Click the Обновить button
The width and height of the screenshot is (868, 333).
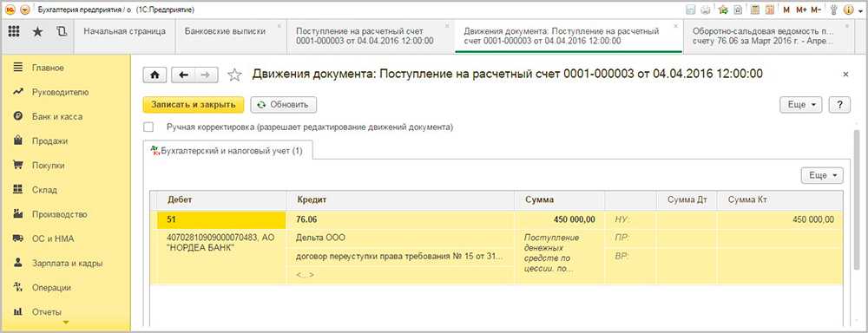284,105
